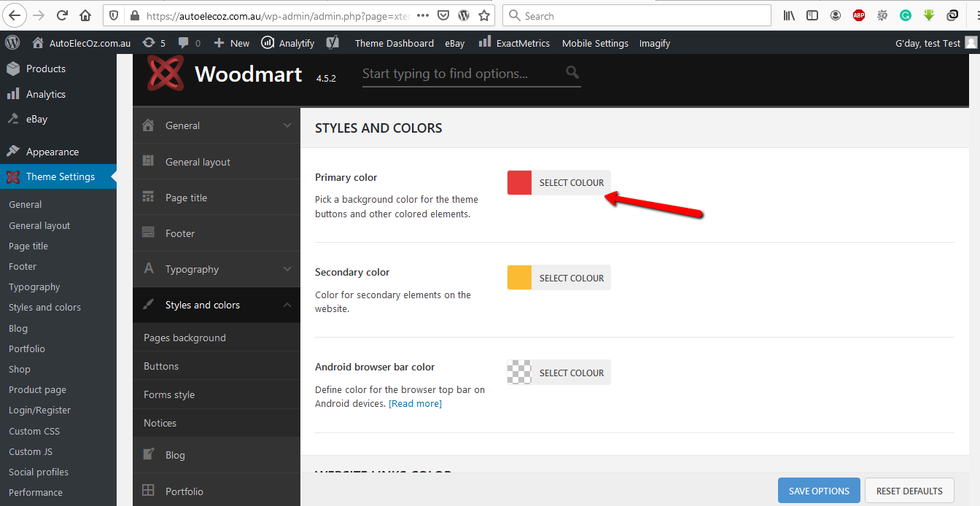Viewport: 980px width, 506px height.
Task: Click Select Colour for Primary color
Action: coord(572,182)
